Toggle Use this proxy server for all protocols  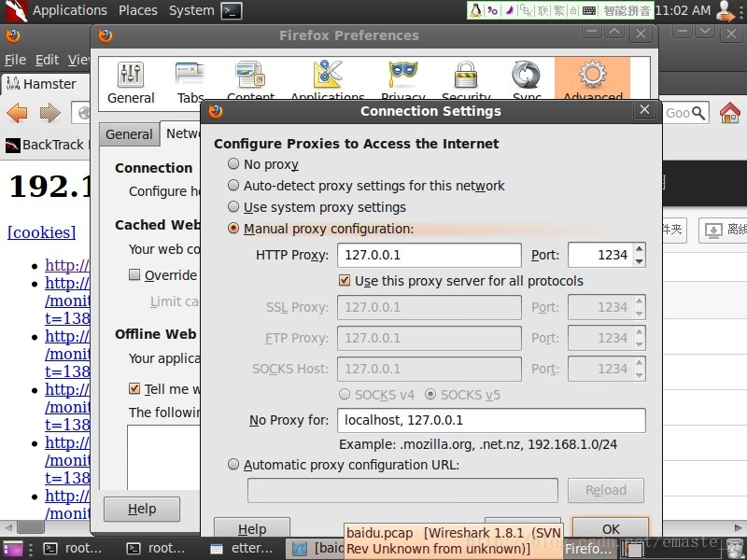(345, 281)
